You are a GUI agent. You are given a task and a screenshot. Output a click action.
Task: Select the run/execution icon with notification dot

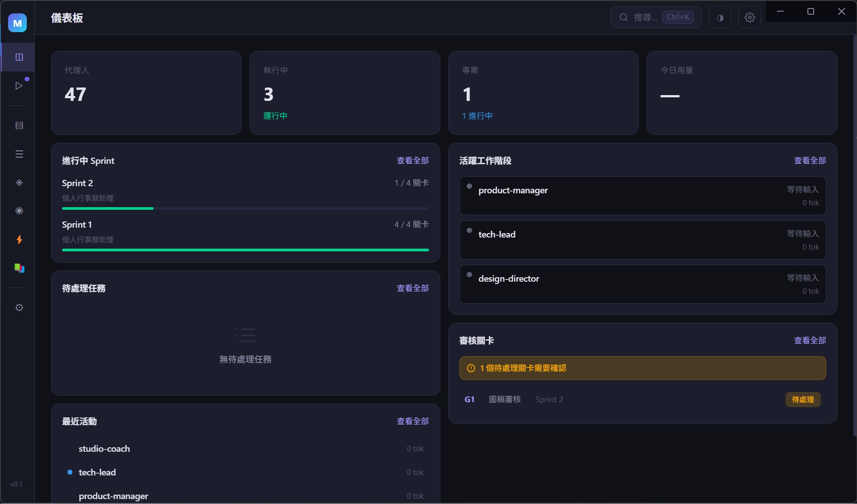click(x=19, y=85)
